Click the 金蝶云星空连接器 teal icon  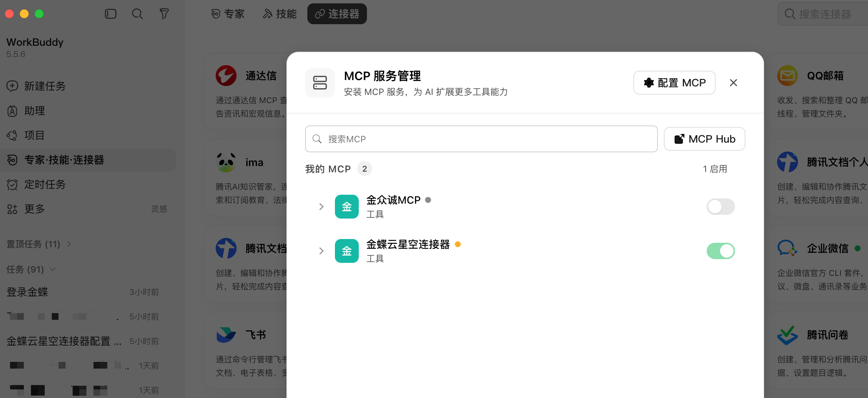346,251
